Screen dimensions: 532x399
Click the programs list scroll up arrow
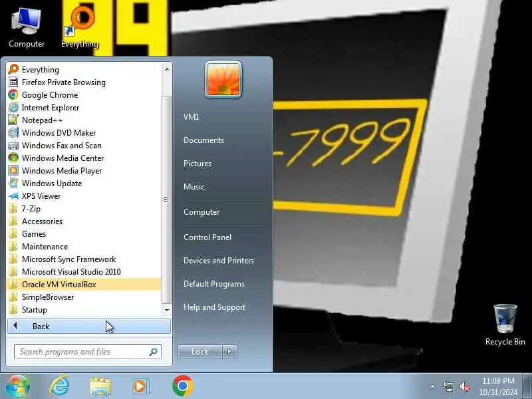[x=167, y=69]
